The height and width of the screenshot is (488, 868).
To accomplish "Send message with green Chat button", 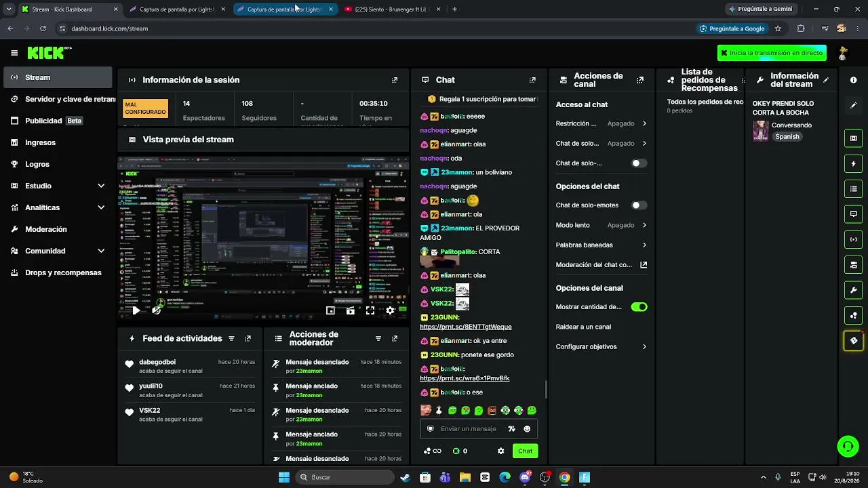I will (525, 451).
